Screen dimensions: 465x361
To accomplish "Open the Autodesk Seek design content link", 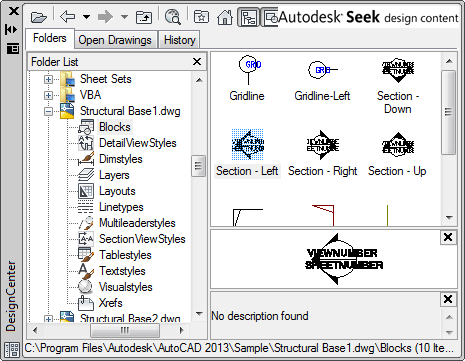I will (x=368, y=17).
